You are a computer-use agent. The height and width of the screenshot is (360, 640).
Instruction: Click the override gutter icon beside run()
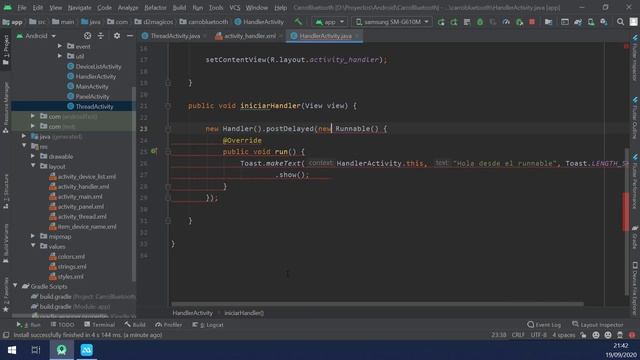point(154,151)
